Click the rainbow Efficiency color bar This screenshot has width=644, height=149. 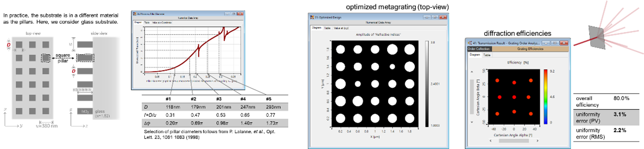tap(546, 96)
